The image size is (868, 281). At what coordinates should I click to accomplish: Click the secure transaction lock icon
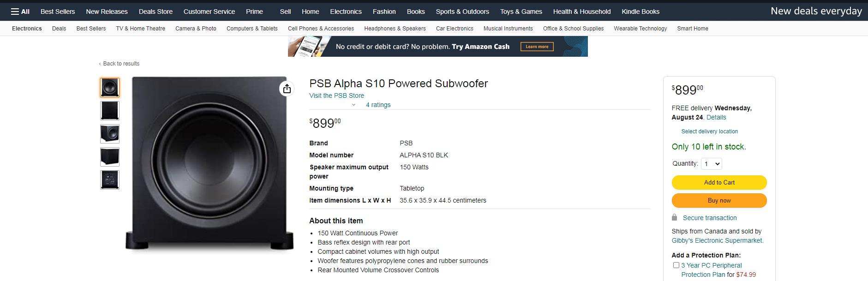[675, 217]
